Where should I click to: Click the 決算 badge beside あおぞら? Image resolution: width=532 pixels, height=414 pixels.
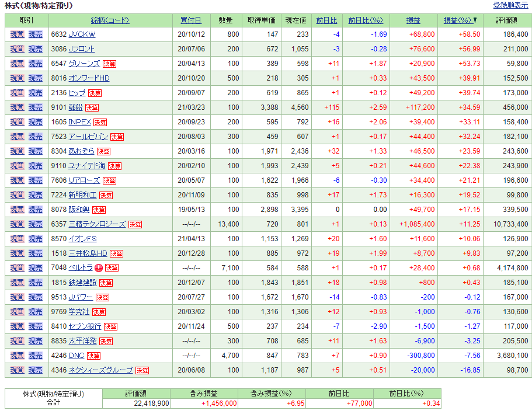(103, 151)
